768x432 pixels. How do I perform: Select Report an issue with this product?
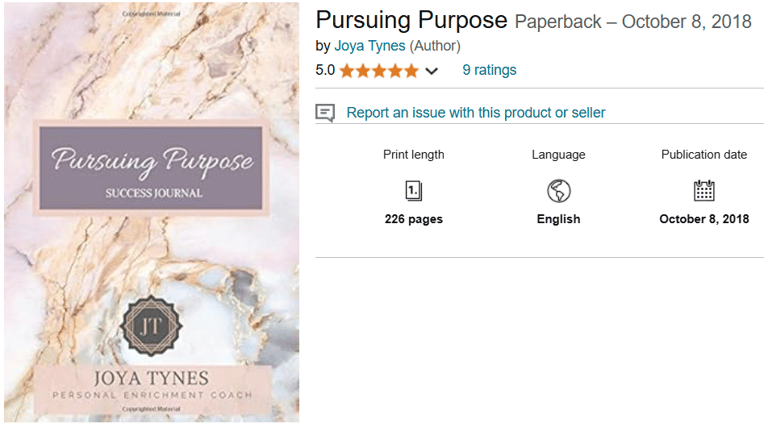pos(475,113)
